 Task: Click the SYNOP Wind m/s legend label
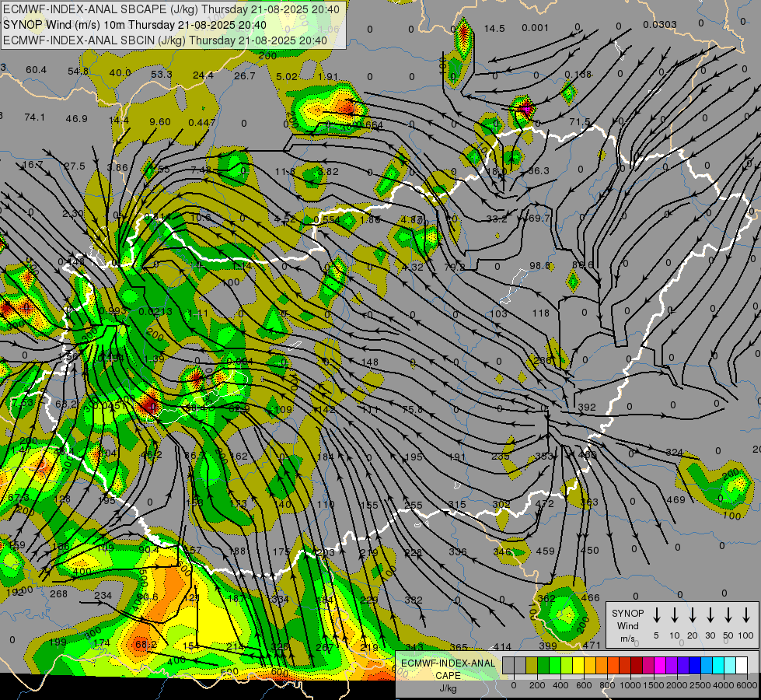627,625
